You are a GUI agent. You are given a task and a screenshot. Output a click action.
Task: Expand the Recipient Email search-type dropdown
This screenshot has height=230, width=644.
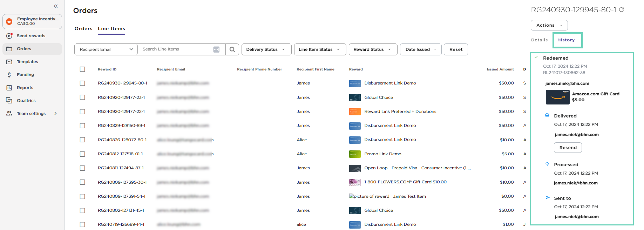(106, 49)
